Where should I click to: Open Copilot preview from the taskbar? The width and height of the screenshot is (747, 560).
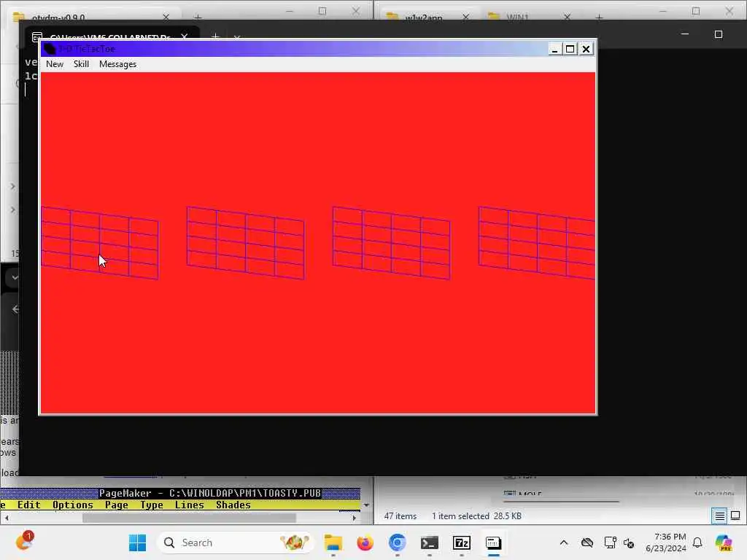click(x=724, y=542)
